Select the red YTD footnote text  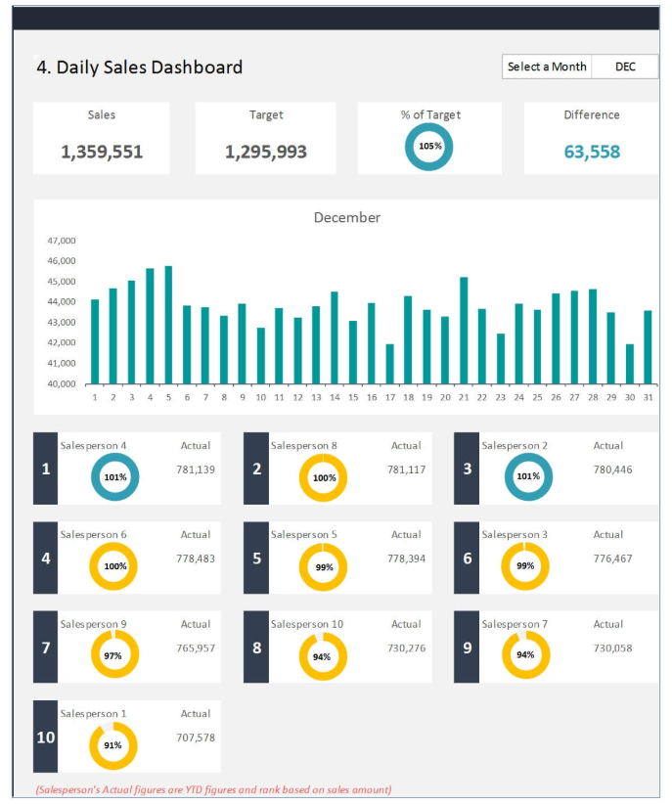[x=213, y=789]
